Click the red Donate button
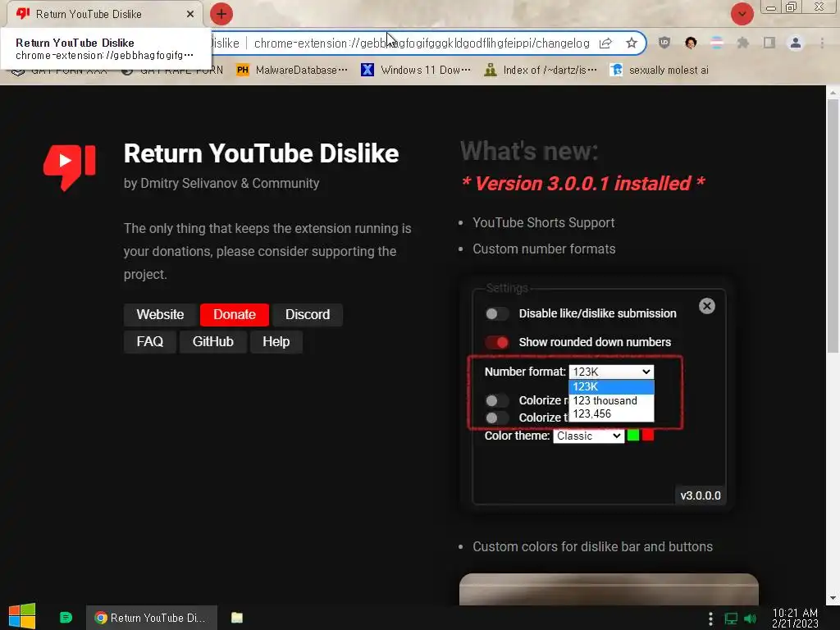Image resolution: width=840 pixels, height=630 pixels. click(x=234, y=314)
